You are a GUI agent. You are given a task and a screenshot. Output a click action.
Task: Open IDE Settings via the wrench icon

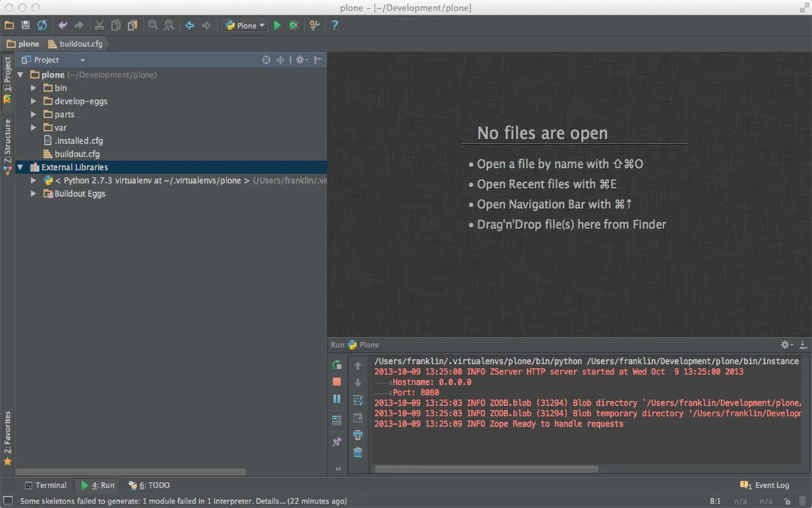(314, 25)
